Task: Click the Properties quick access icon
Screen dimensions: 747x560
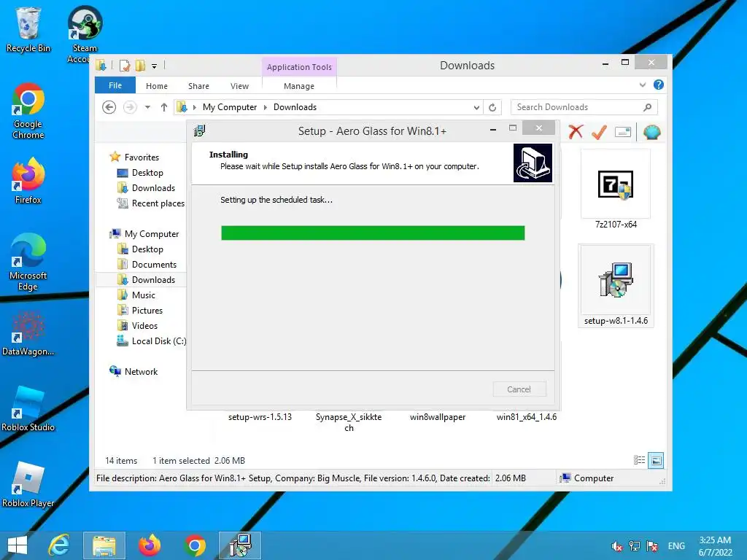Action: [124, 66]
